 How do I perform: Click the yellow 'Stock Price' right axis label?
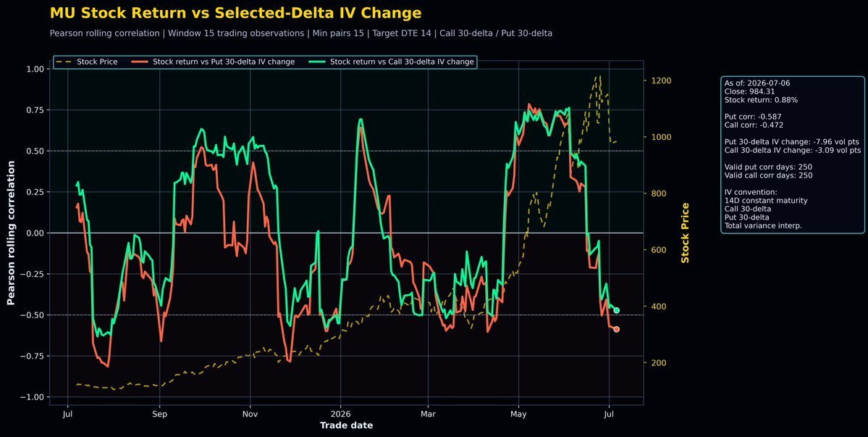click(686, 233)
